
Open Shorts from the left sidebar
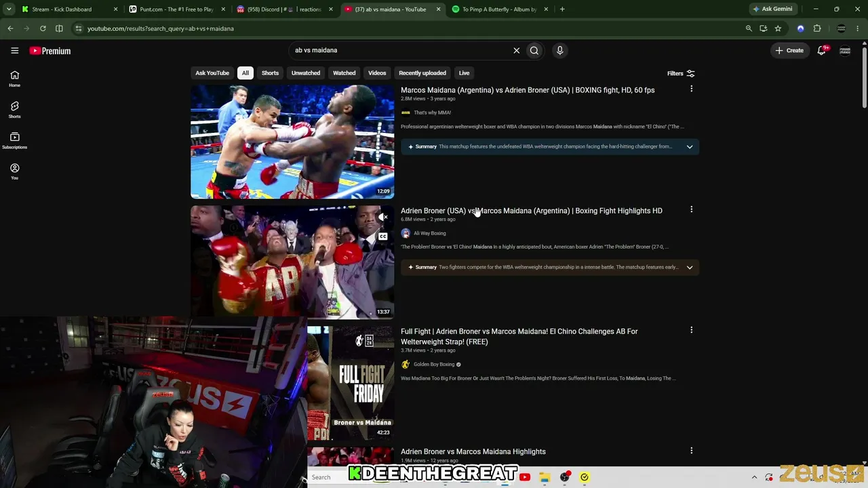click(x=14, y=110)
